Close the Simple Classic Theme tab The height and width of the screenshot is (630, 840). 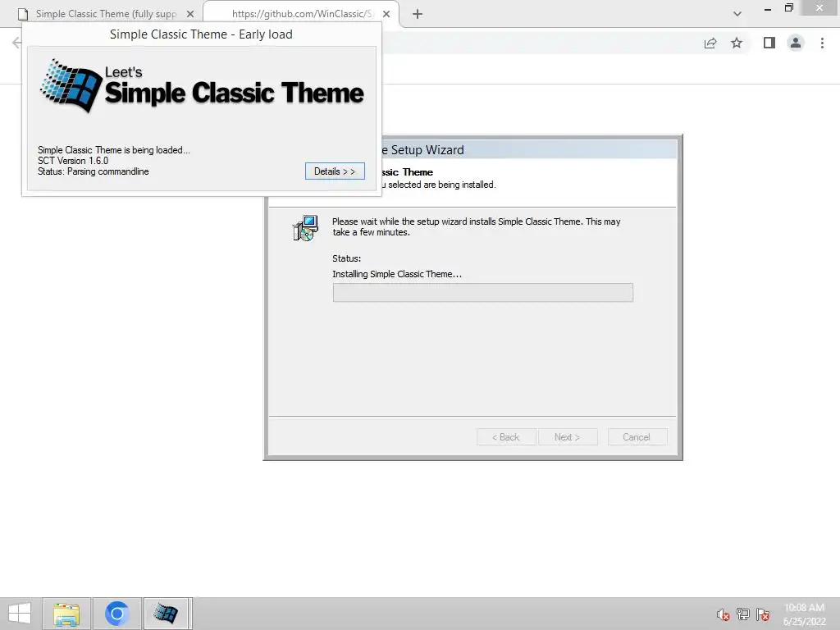(190, 14)
